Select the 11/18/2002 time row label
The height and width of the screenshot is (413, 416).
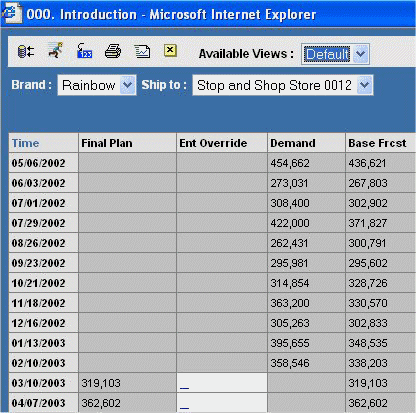point(43,303)
